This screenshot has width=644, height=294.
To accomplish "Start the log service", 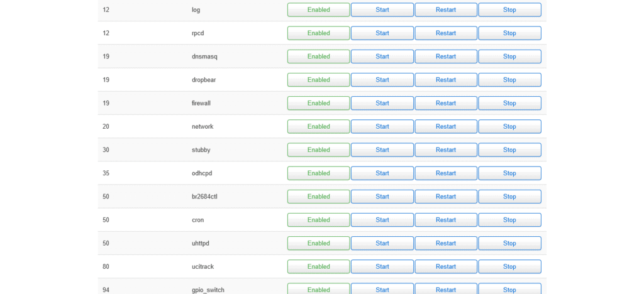I will (382, 10).
